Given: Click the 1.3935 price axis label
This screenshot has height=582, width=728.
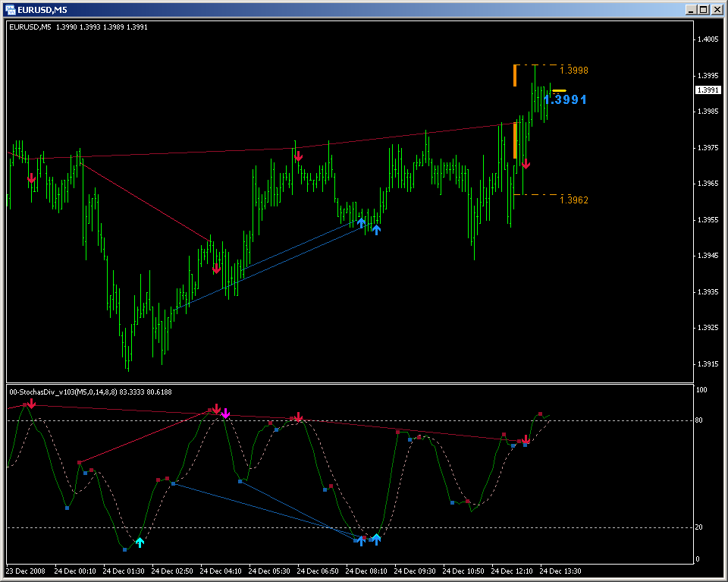Looking at the screenshot, I should (x=708, y=291).
